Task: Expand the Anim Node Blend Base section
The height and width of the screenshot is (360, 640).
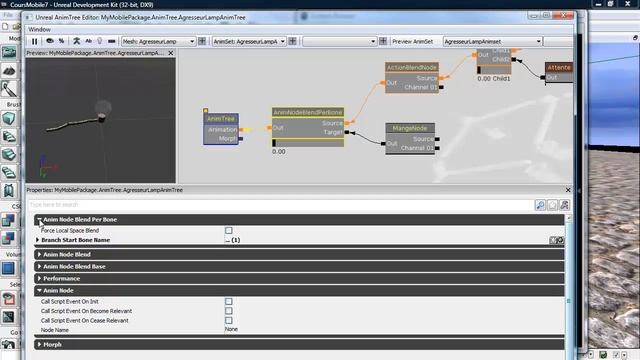Action: pyautogui.click(x=40, y=267)
